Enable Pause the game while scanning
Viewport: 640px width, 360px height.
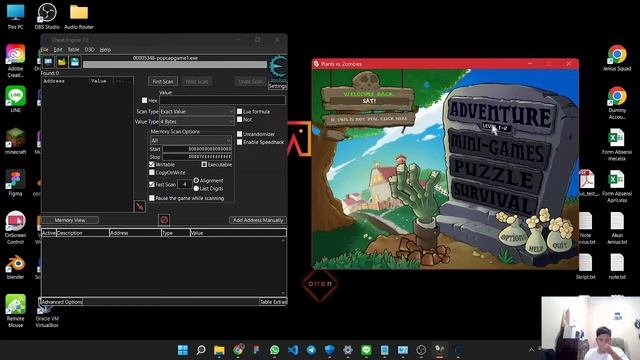[x=152, y=198]
